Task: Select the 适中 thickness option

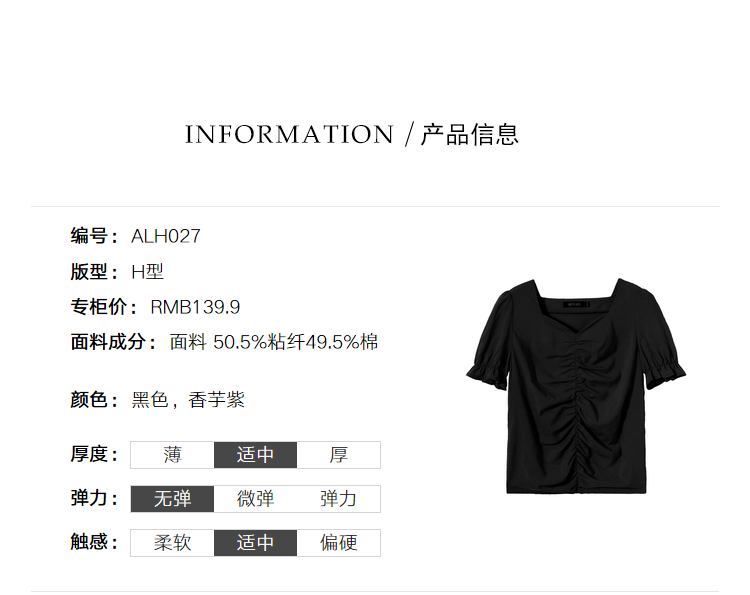Action: point(255,455)
